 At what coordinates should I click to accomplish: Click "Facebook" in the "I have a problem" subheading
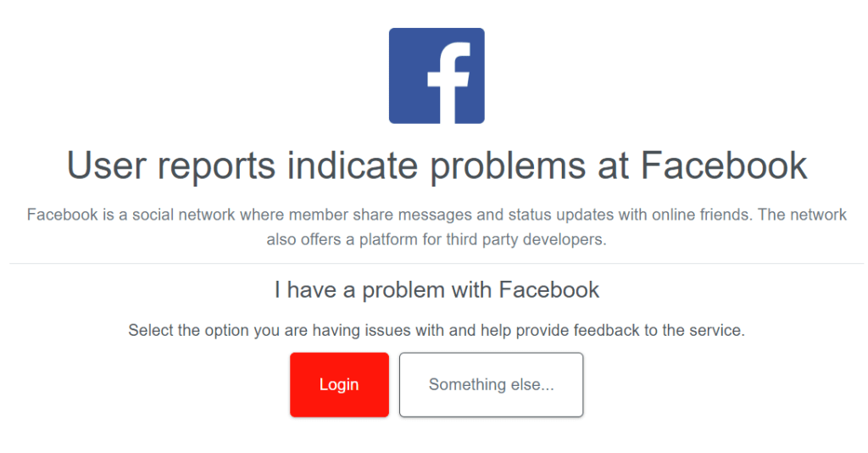548,290
